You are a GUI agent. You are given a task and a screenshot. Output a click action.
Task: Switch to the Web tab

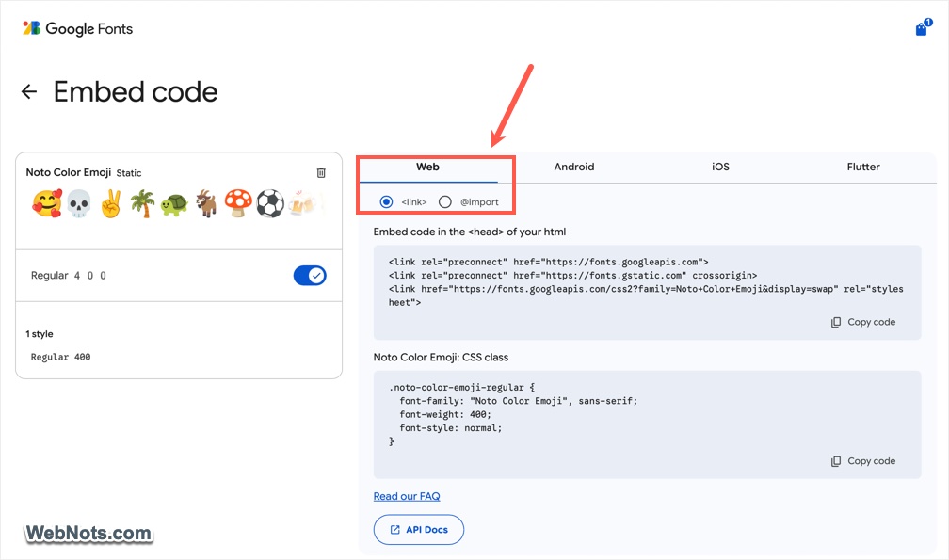tap(427, 167)
